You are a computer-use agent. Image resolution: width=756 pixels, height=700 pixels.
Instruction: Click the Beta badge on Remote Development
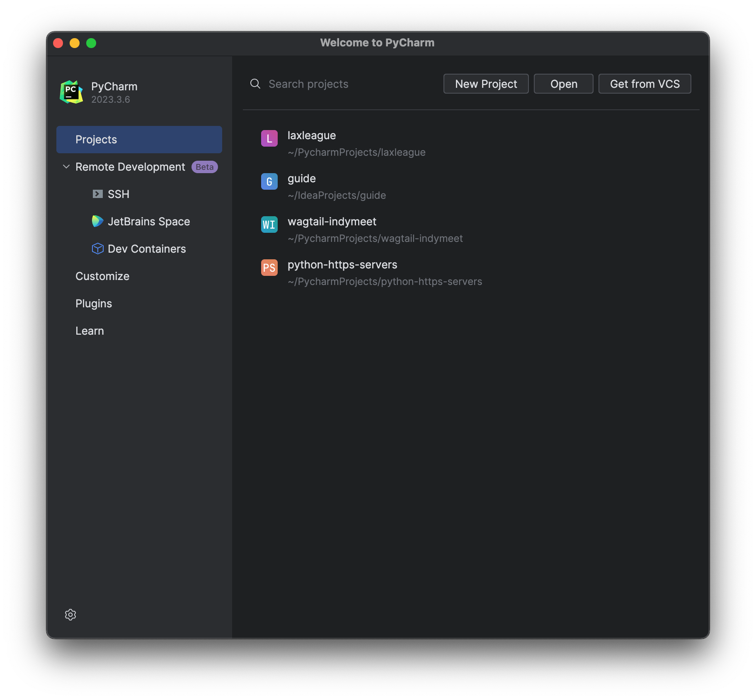click(x=204, y=167)
